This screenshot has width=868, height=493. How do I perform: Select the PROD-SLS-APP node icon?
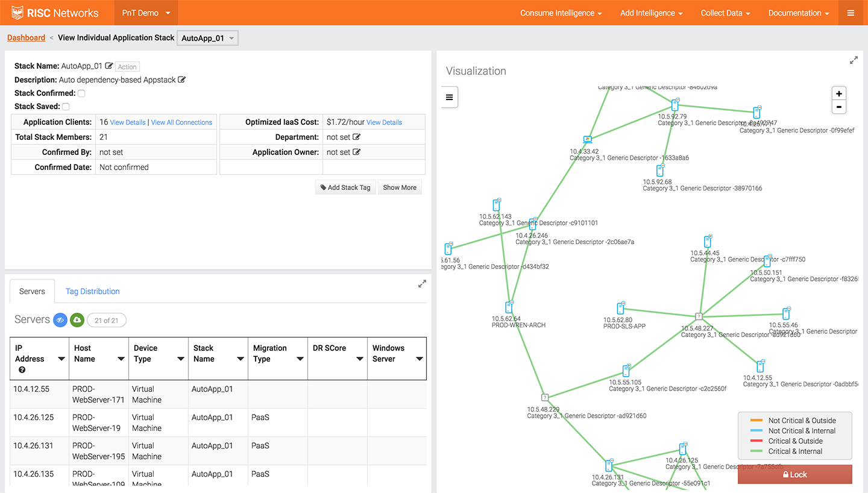click(x=621, y=309)
